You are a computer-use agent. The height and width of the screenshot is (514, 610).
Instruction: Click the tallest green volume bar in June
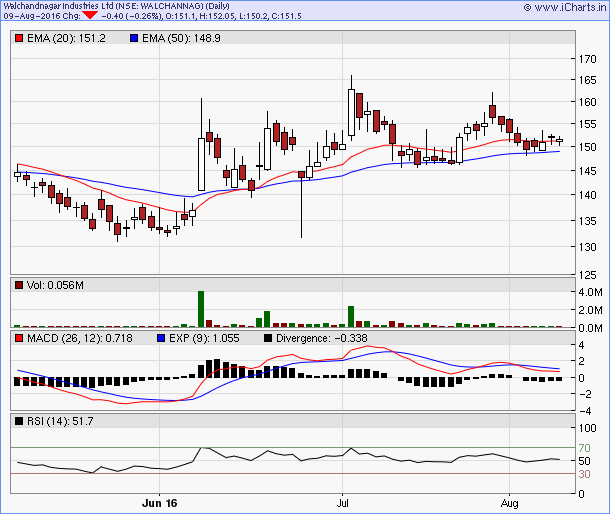point(201,309)
